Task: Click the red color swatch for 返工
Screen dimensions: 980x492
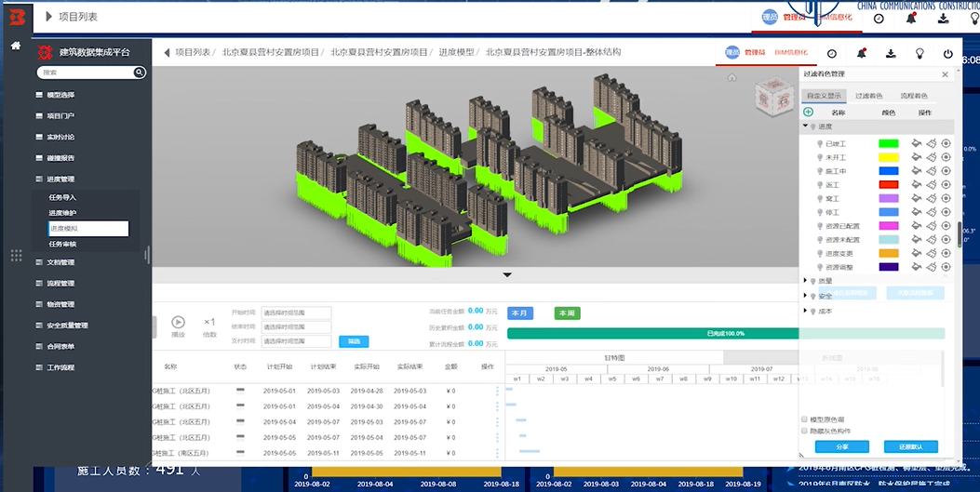Action: point(889,185)
